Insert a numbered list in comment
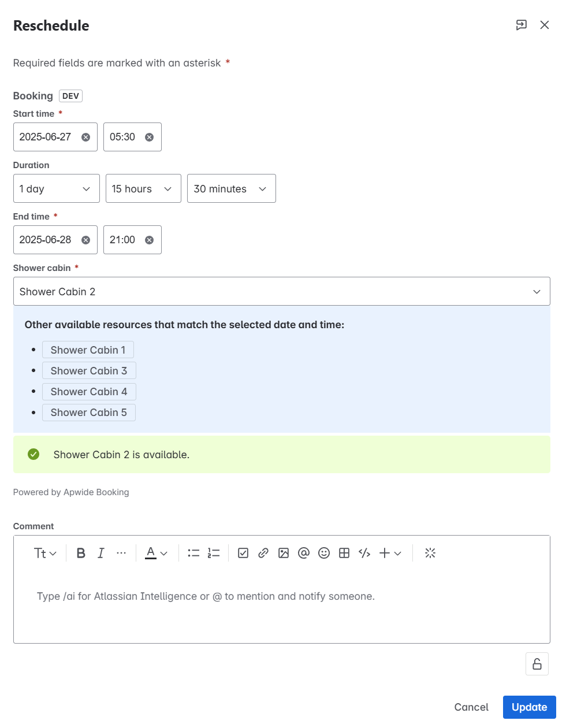 pos(214,553)
